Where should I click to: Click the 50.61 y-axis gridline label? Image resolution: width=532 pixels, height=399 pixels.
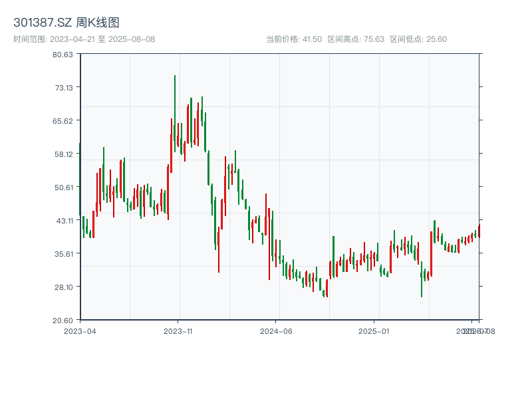coord(63,189)
